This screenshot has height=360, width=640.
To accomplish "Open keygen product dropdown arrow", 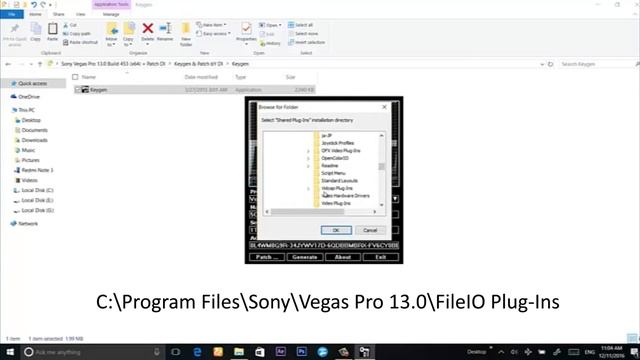I will coord(395,199).
